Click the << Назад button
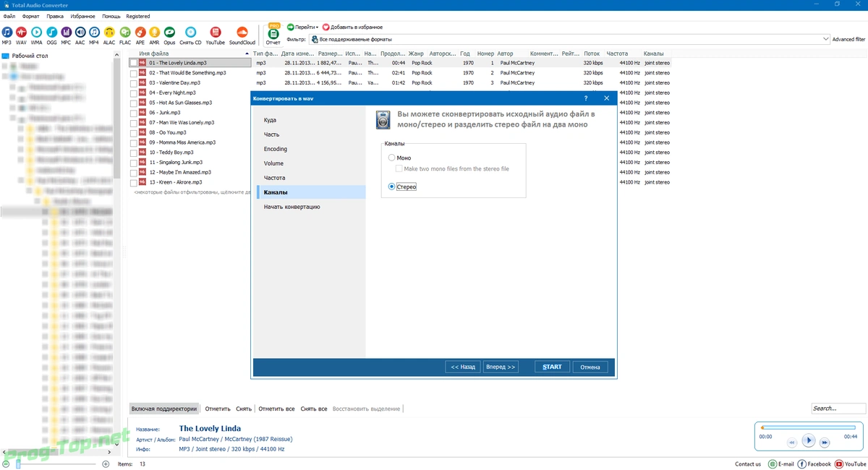Viewport: 868px width, 470px height. 463,367
